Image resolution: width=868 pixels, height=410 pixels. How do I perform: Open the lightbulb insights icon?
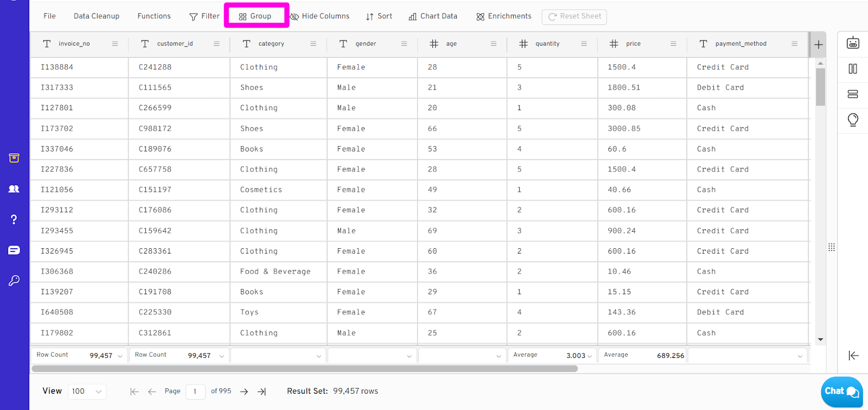(853, 120)
